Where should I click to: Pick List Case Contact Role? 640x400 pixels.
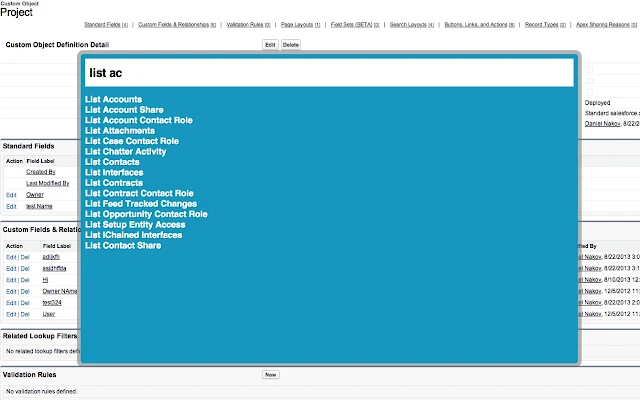coord(132,141)
